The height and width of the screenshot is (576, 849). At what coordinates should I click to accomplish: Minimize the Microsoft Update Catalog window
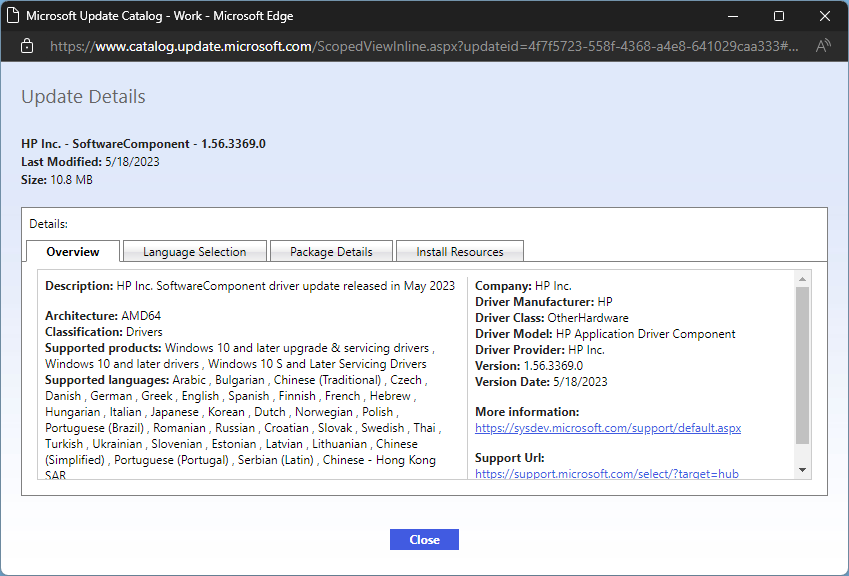click(734, 16)
